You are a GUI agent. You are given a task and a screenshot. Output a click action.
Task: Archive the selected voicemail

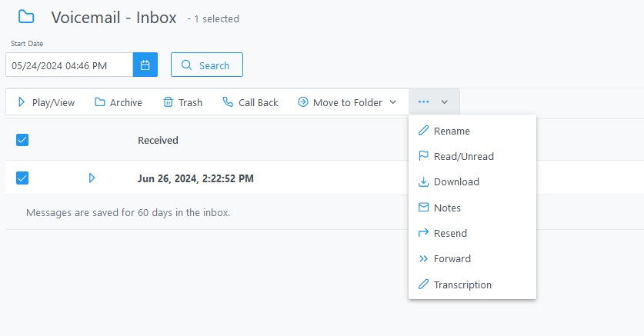[118, 102]
